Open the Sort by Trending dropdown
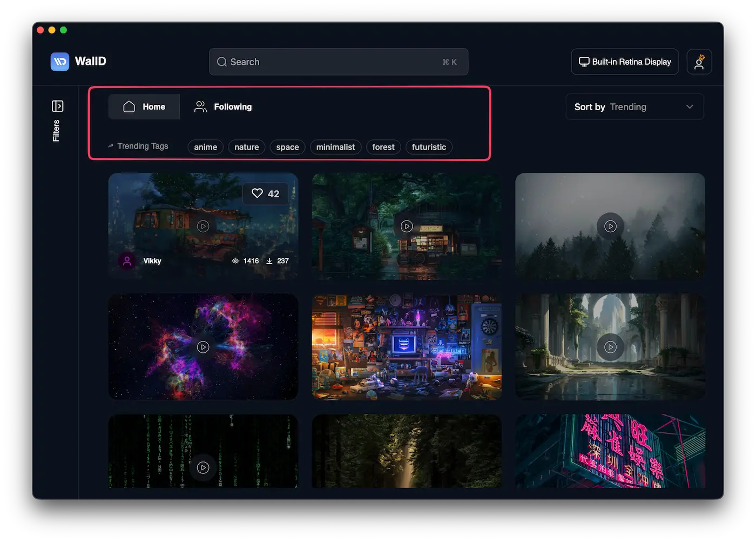 634,107
